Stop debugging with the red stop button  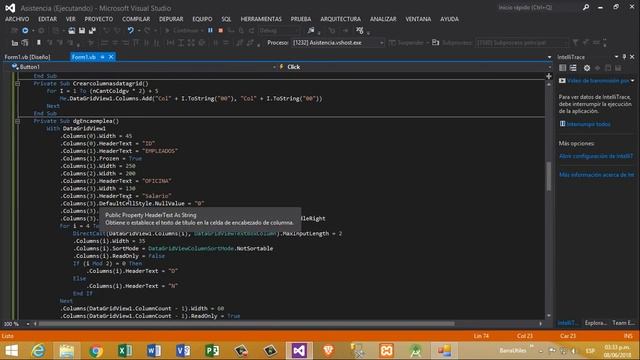[220, 31]
